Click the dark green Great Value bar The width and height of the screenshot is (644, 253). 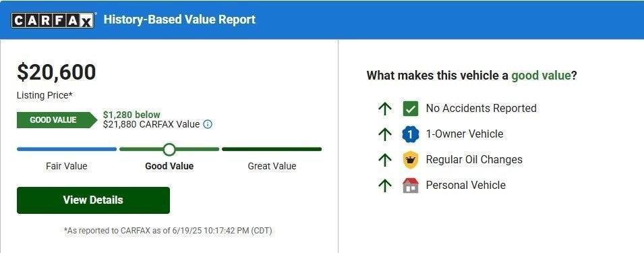[x=272, y=149]
